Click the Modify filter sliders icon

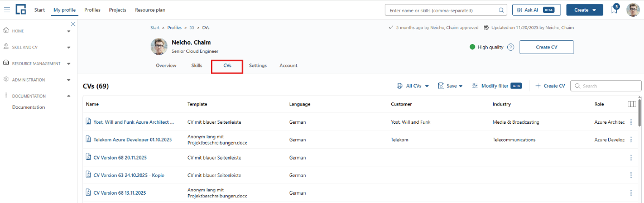point(475,86)
